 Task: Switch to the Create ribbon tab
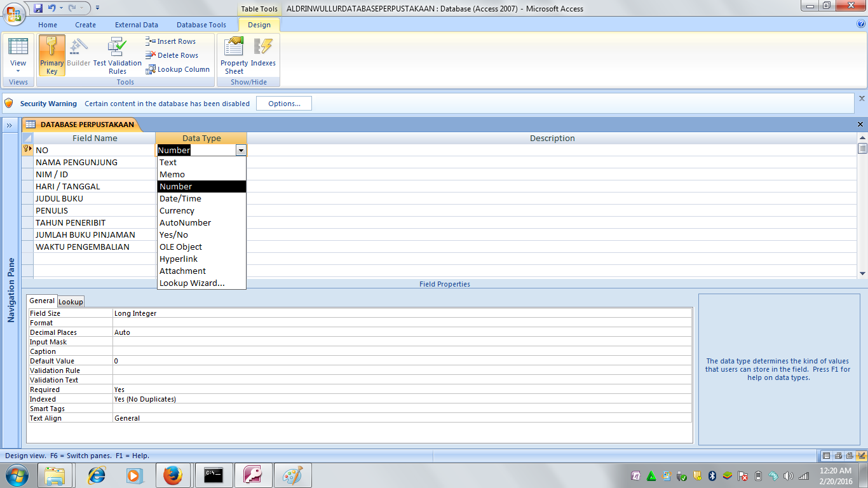coord(85,24)
